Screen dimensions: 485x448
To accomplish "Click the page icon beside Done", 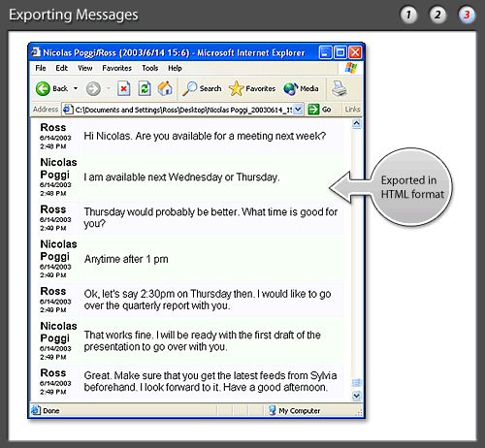I will [36, 410].
